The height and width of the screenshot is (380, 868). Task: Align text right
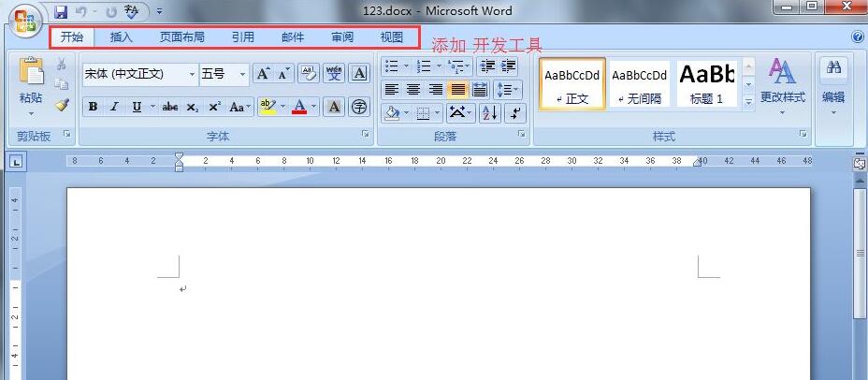tap(436, 89)
